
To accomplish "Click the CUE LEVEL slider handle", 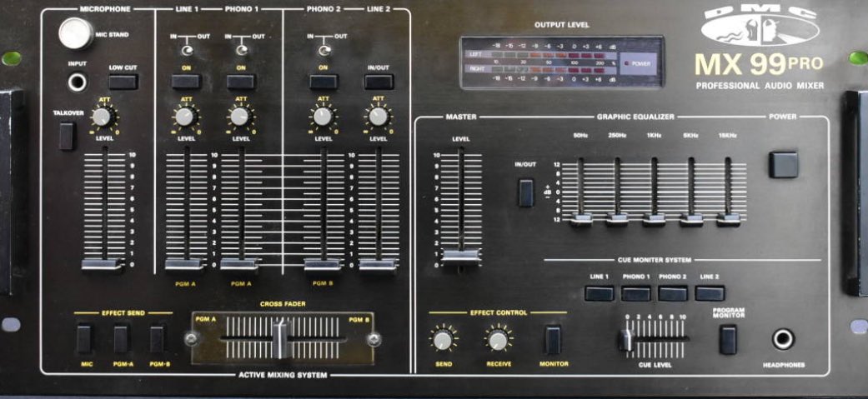I will coord(627,340).
